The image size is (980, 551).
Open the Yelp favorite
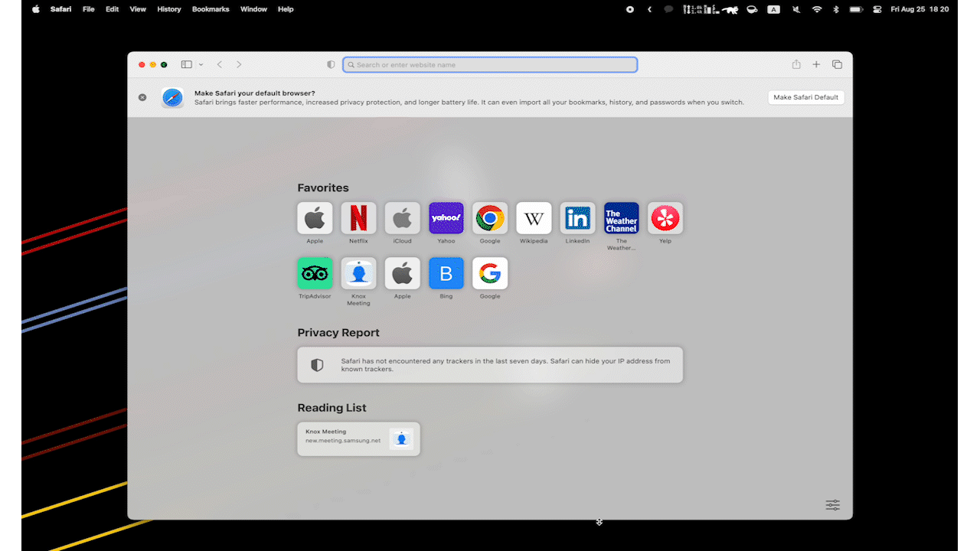665,218
